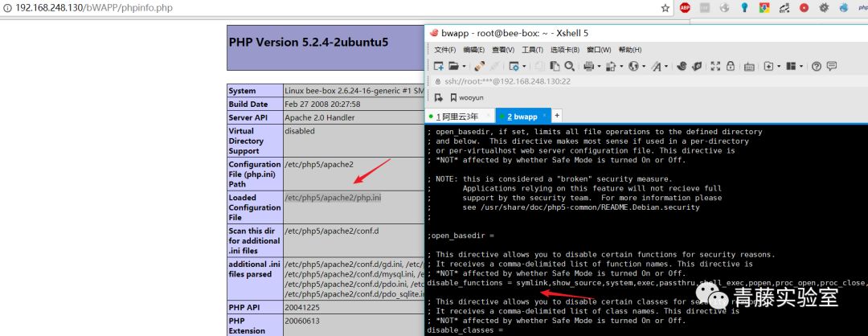Click the layout panels icon in Xshell toolbar

click(791, 67)
